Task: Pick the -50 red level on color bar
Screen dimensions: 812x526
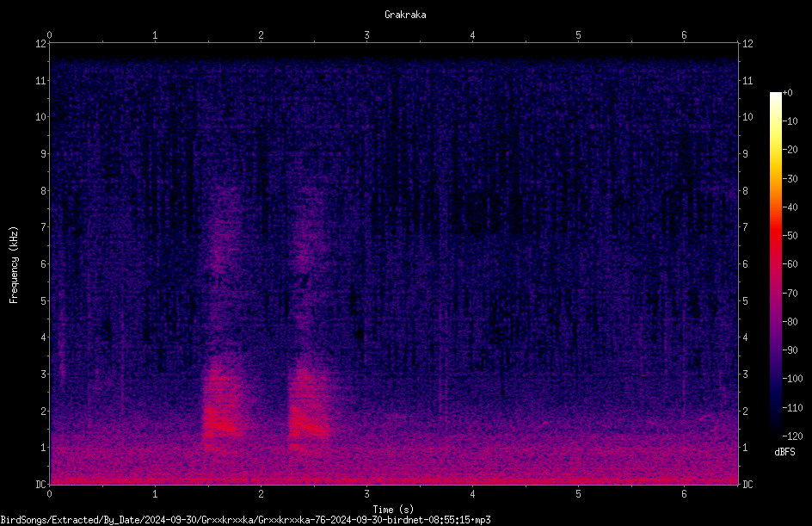Action: 790,235
